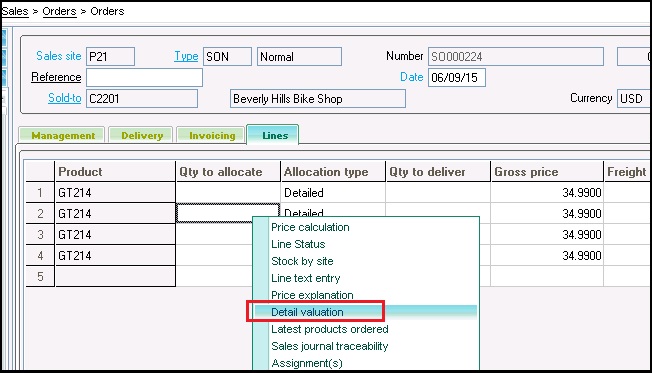
Task: Select Latest products ordered menu item
Action: [330, 329]
